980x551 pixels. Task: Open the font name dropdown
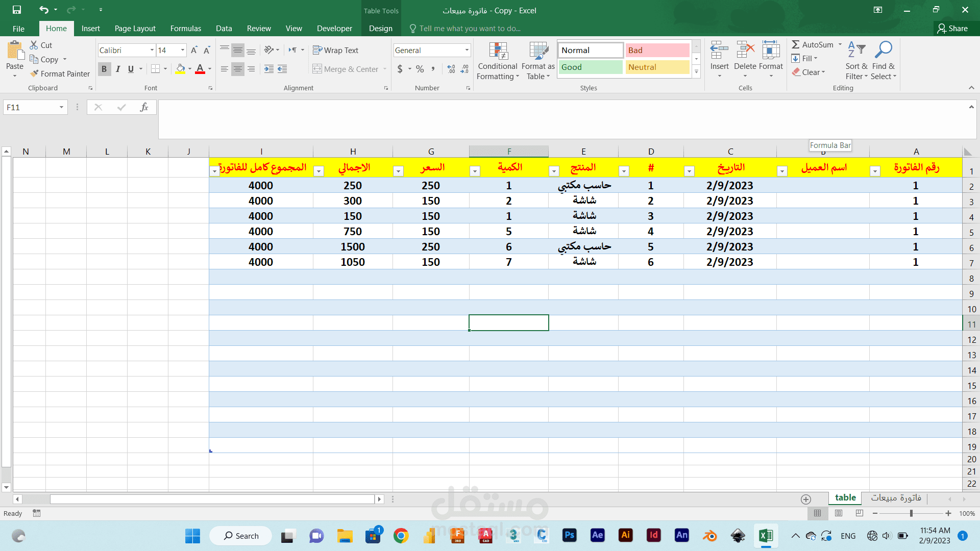pyautogui.click(x=152, y=50)
